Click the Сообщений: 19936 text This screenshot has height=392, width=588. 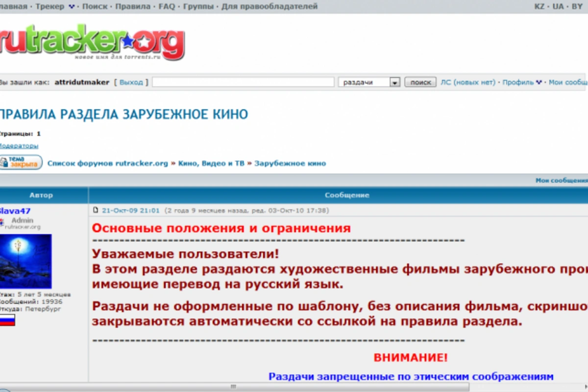[31, 302]
